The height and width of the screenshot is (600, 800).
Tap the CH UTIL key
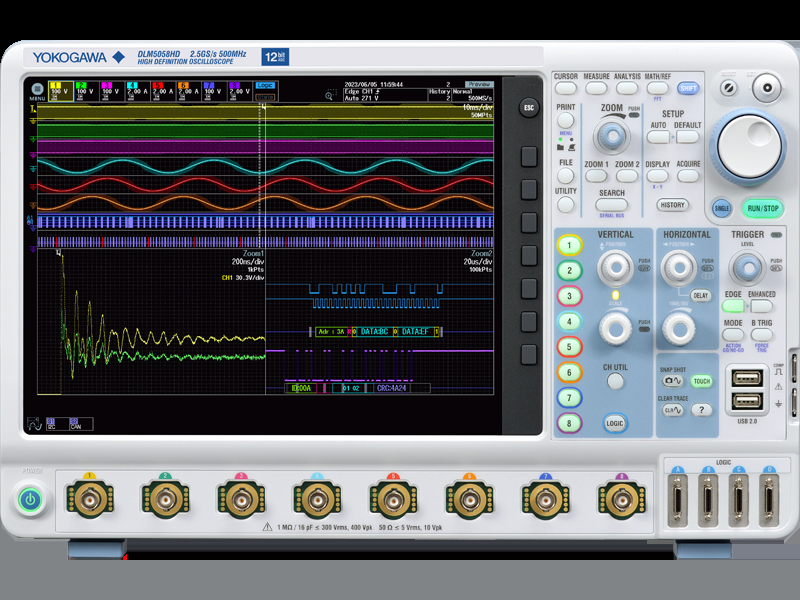(615, 381)
